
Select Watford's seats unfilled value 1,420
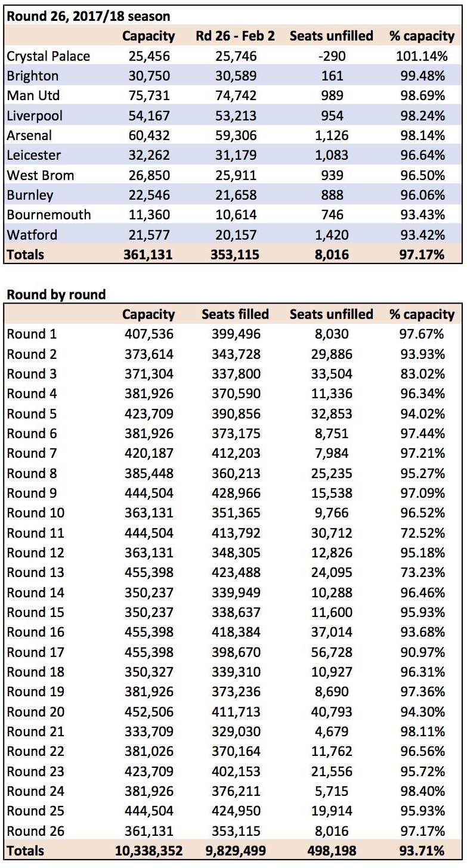tap(332, 234)
